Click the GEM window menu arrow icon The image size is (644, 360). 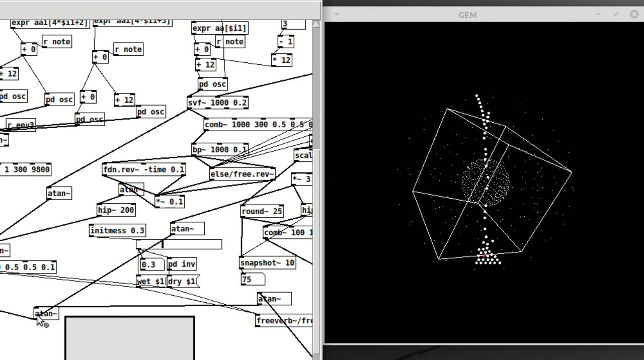click(337, 14)
